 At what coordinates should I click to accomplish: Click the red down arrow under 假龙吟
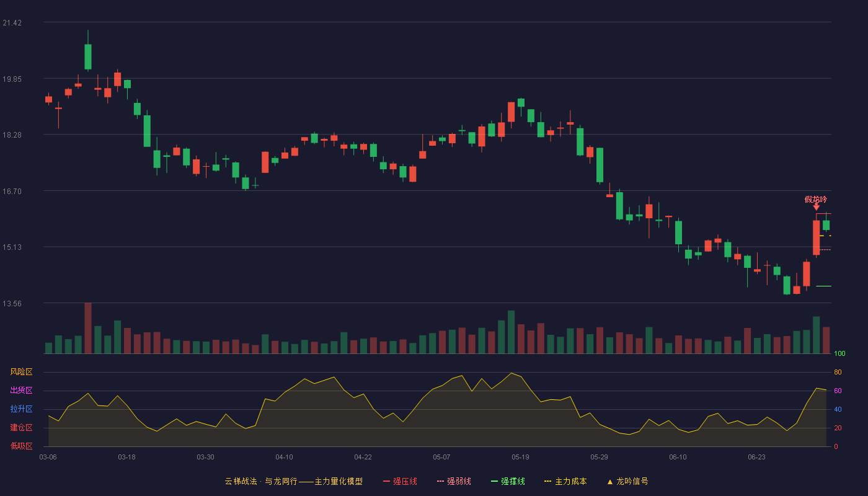click(x=817, y=207)
